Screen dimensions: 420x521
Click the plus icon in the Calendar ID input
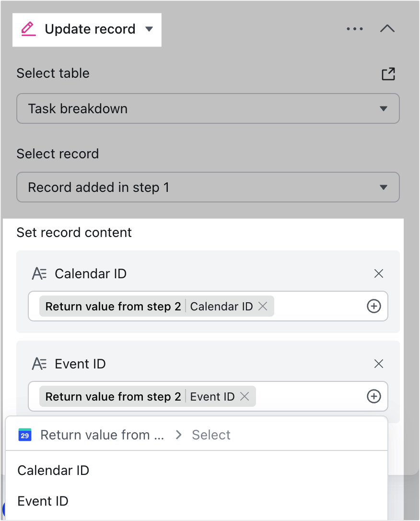point(374,306)
